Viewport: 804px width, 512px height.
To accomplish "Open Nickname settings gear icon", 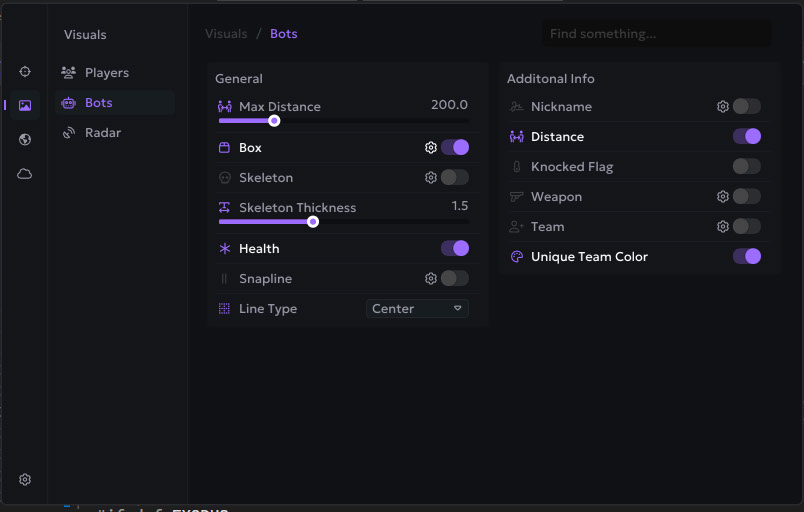I will (723, 106).
